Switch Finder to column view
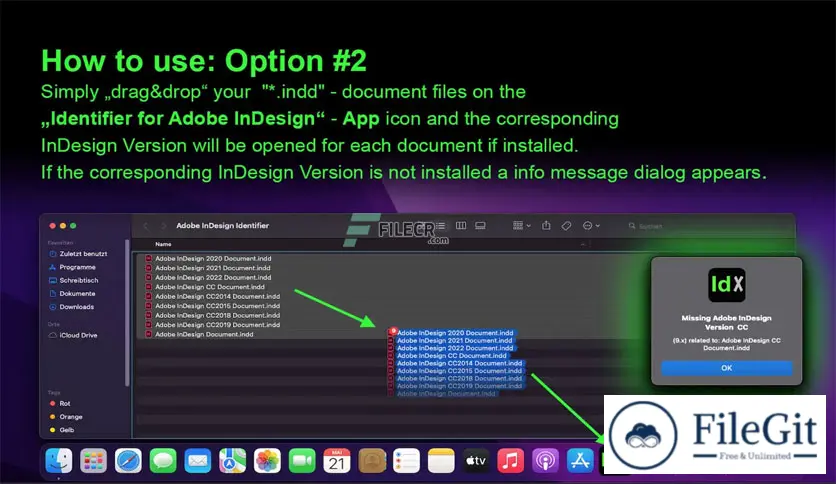 click(461, 226)
